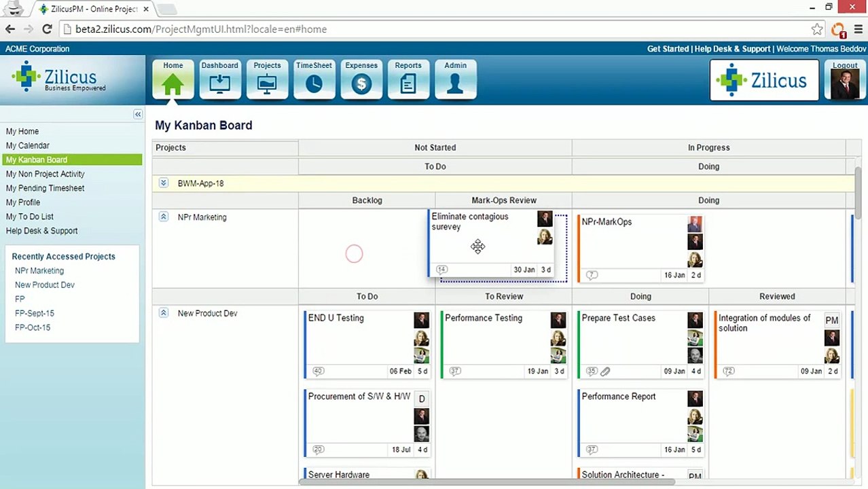Open recent project FP-Sept-15
This screenshot has width=868, height=489.
pyautogui.click(x=35, y=313)
